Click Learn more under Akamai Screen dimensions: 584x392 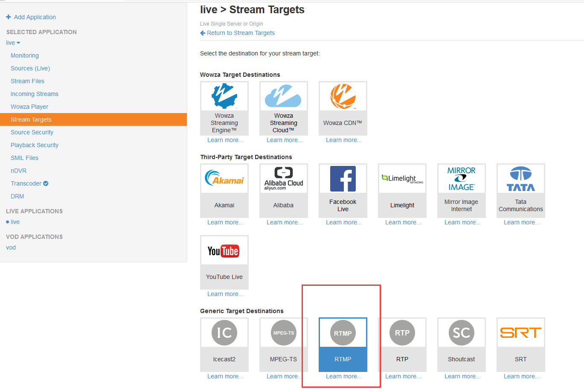[225, 222]
